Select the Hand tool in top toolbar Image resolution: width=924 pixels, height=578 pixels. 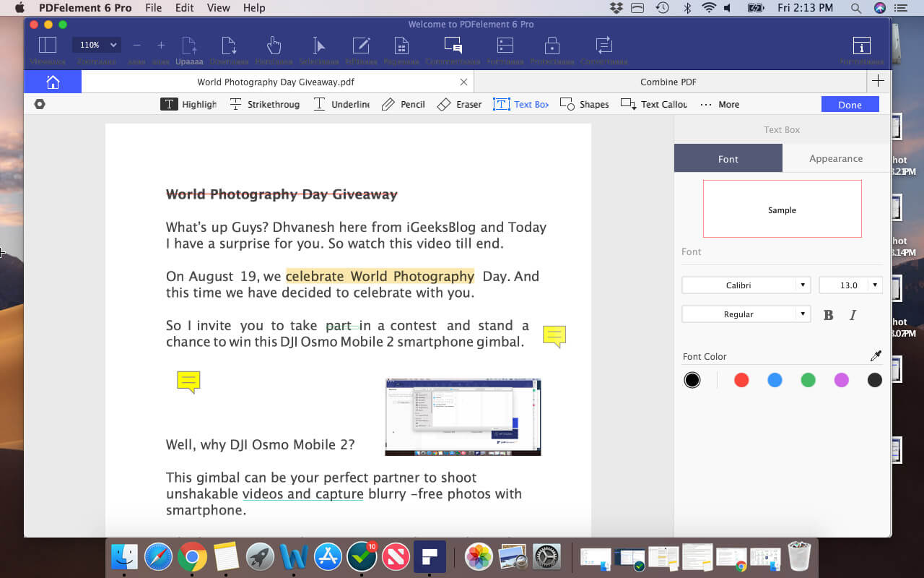(274, 45)
